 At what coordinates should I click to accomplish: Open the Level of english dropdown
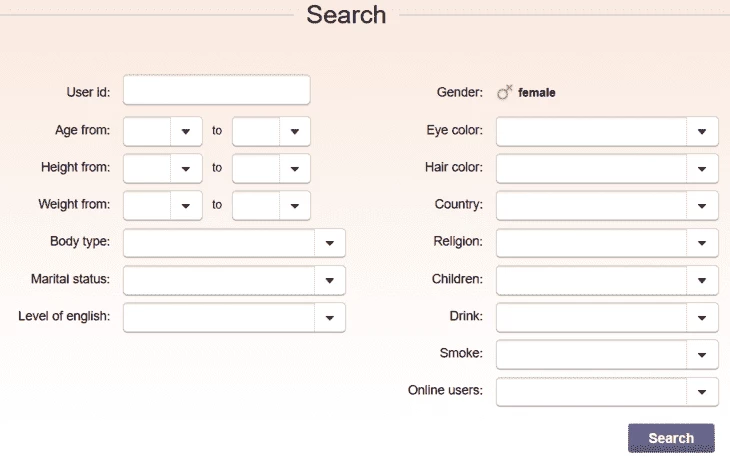tap(234, 317)
